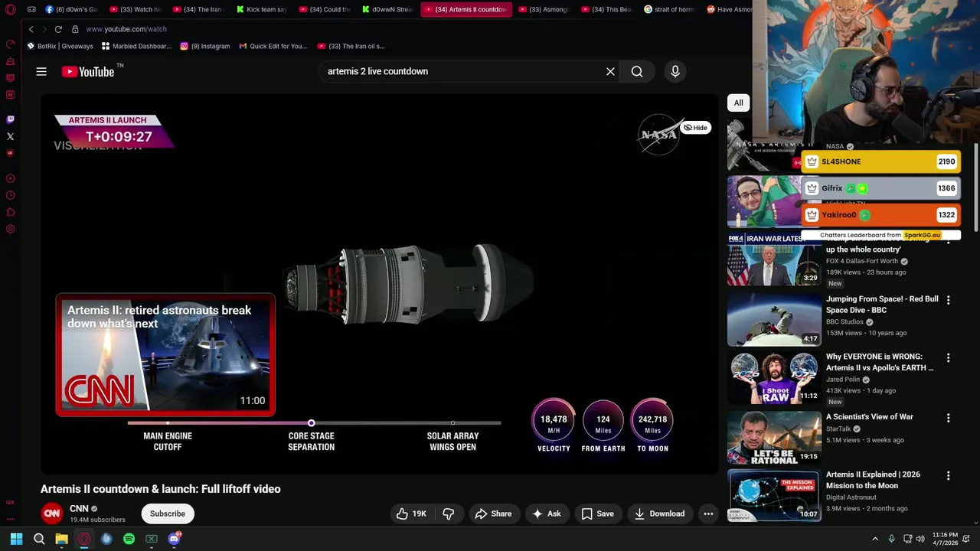Open '(9) Instagram' bookmark
This screenshot has height=551, width=980.
[x=204, y=46]
